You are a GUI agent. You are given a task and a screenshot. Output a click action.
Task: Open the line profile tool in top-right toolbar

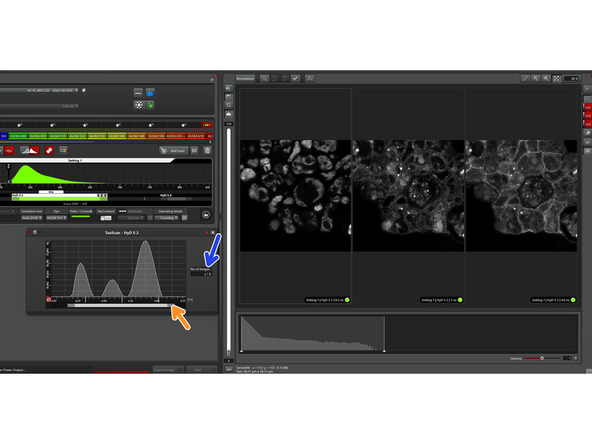click(525, 79)
